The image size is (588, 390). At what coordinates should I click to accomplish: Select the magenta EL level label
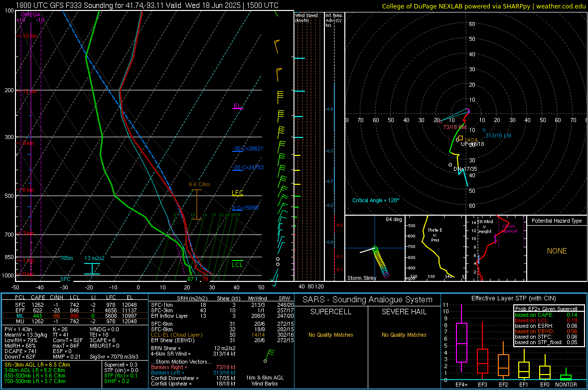pos(237,106)
